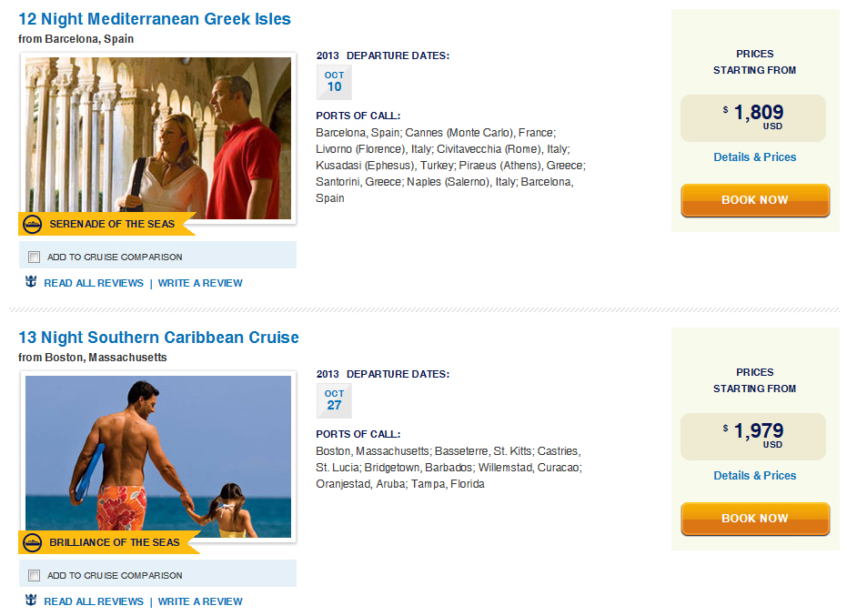Open 12 Night Mediterranean Greek Isles title

click(x=155, y=19)
